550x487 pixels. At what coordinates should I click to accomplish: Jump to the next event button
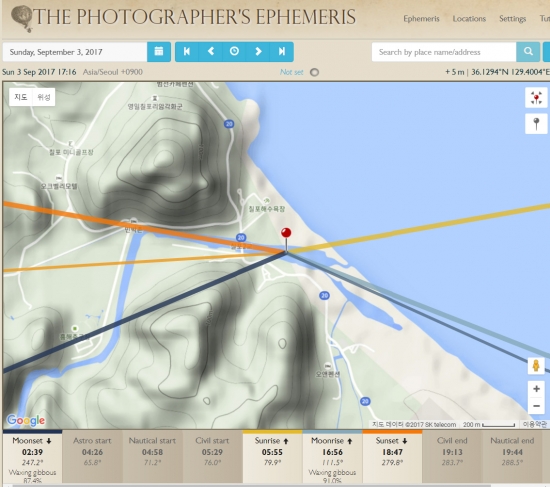pyautogui.click(x=282, y=52)
